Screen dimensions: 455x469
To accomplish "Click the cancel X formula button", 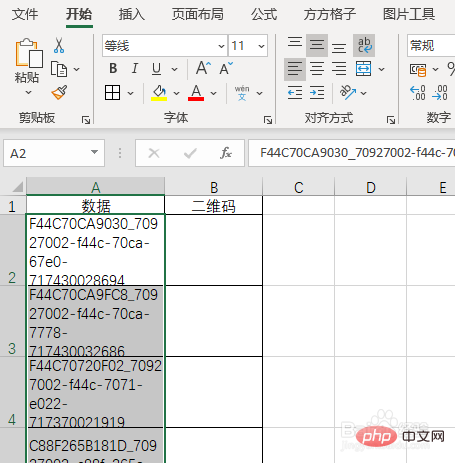I will click(x=154, y=153).
